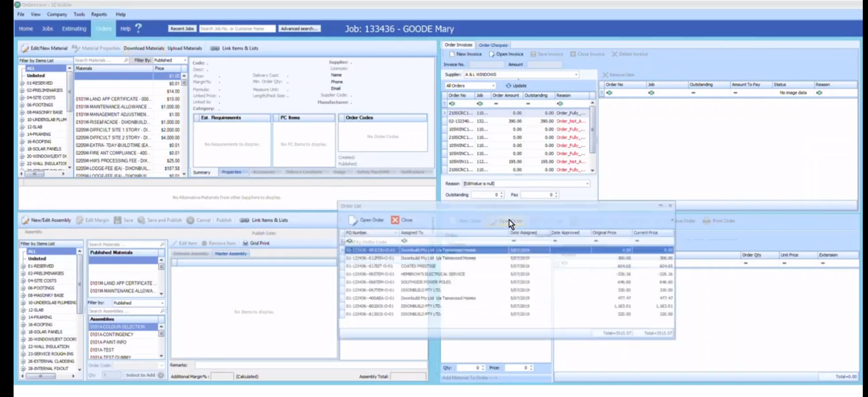Click the Download Materials button

pyautogui.click(x=144, y=48)
